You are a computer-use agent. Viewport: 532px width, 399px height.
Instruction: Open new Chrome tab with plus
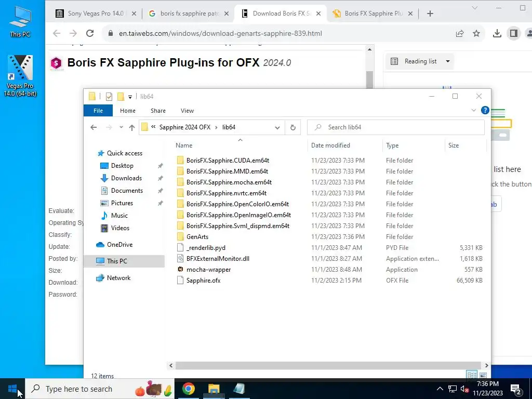(430, 14)
